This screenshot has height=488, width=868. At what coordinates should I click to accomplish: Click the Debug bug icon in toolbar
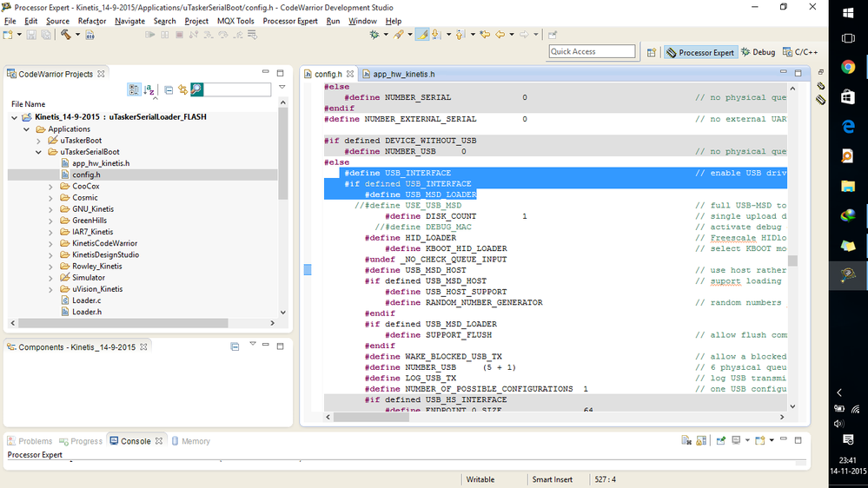click(375, 35)
